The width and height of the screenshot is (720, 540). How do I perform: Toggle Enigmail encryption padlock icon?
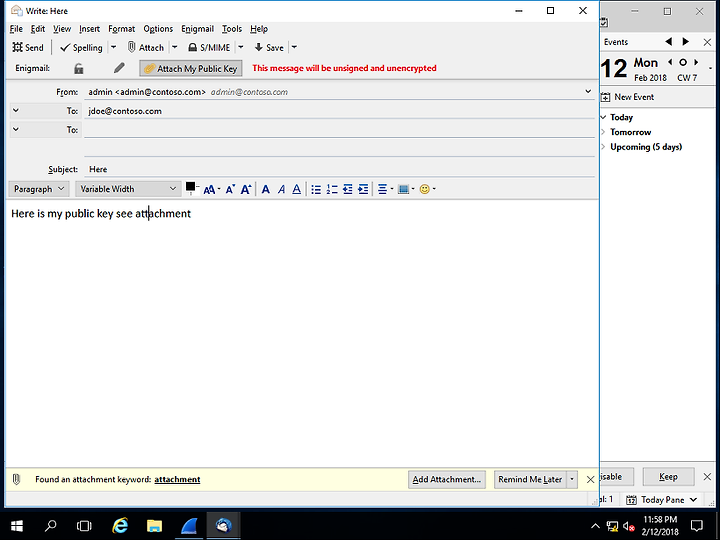pos(79,68)
